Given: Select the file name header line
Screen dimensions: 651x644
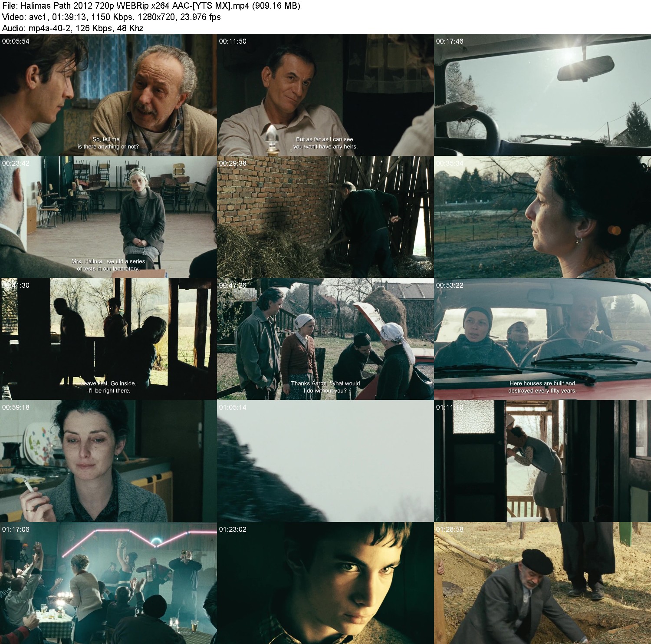Looking at the screenshot, I should click(151, 6).
